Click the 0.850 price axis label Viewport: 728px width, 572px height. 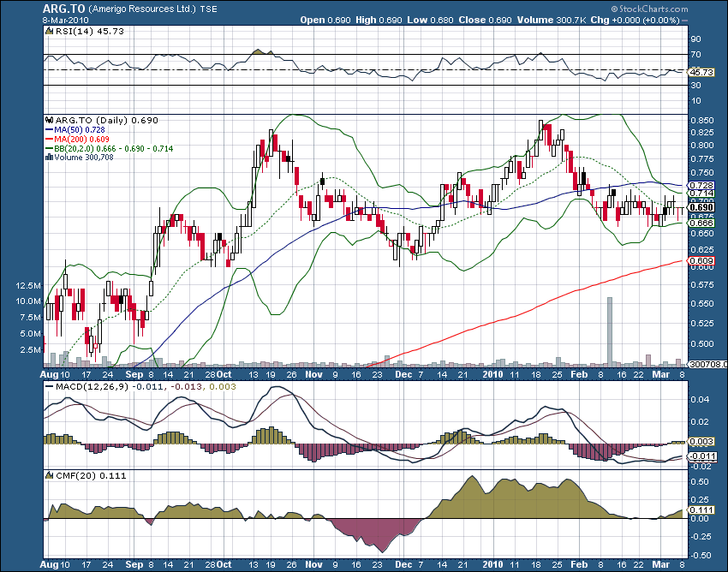(x=702, y=120)
